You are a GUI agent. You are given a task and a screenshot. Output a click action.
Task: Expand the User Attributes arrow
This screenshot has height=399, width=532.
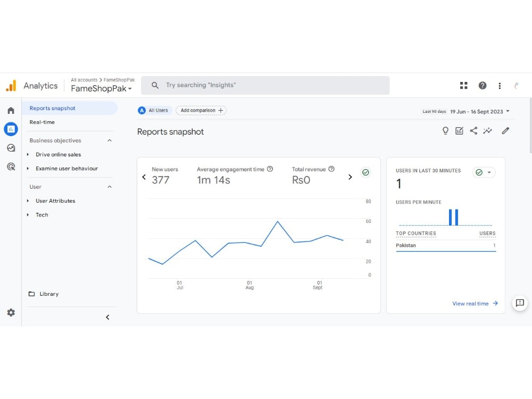point(28,201)
